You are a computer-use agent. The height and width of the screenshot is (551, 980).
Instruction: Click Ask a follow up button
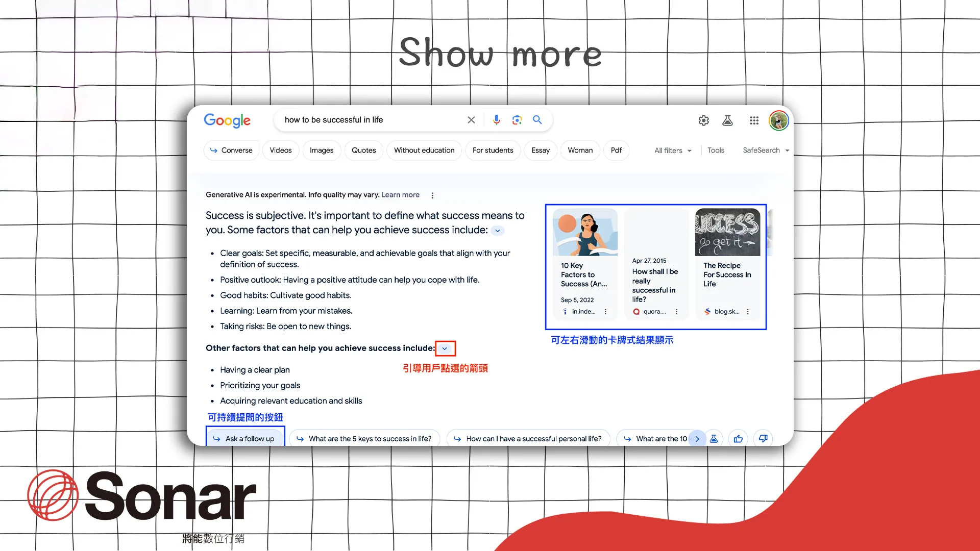(245, 439)
